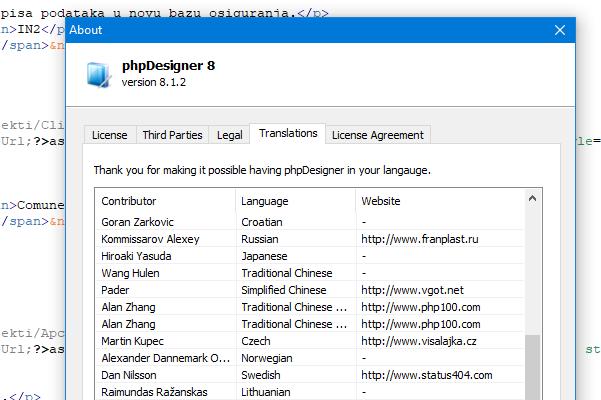Click the phpDesigner 8 app icon
The image size is (601, 400).
(x=99, y=75)
